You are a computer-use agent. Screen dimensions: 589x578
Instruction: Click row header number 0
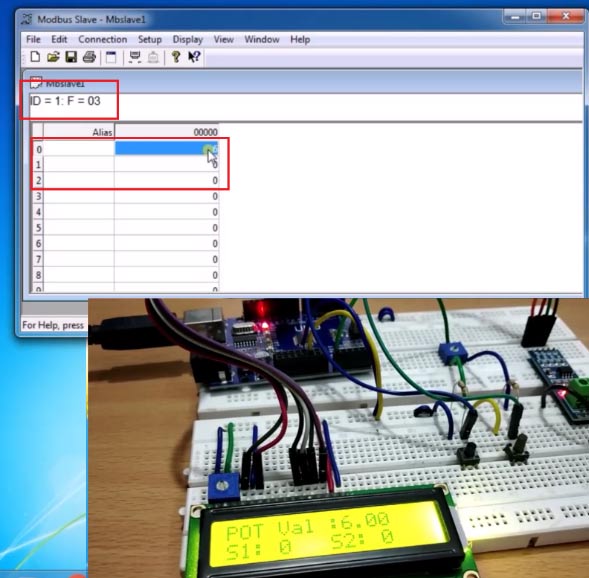pos(38,149)
